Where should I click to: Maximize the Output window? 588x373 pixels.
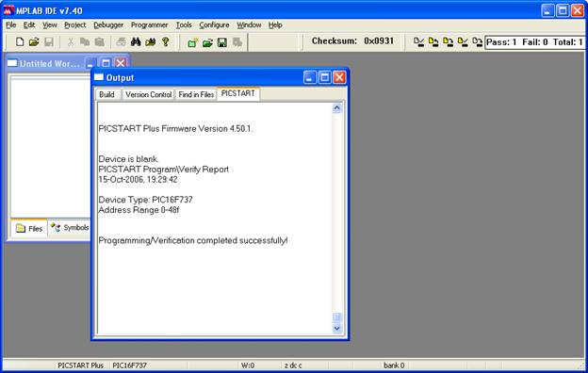click(325, 77)
